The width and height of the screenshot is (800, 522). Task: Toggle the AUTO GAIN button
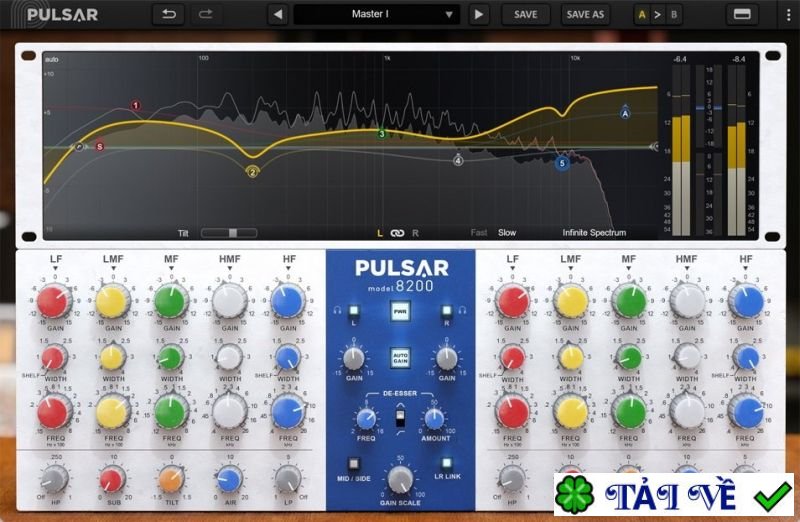tap(400, 358)
